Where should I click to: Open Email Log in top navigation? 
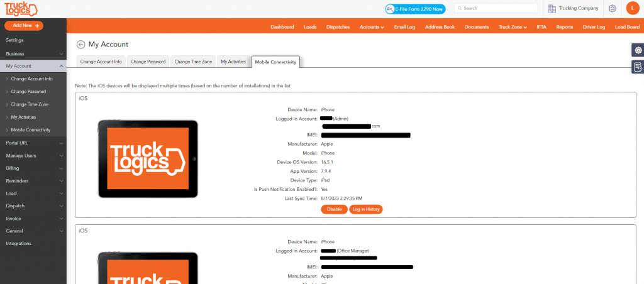[404, 27]
